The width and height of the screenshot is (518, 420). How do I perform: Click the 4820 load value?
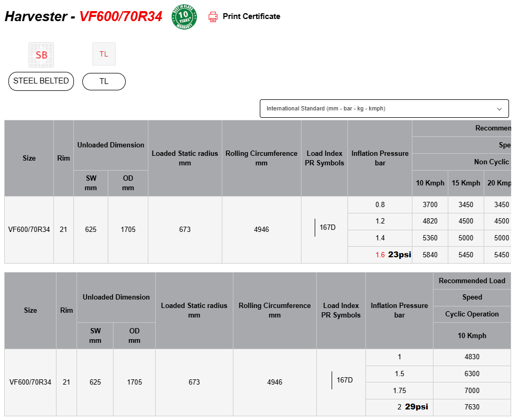tap(430, 221)
